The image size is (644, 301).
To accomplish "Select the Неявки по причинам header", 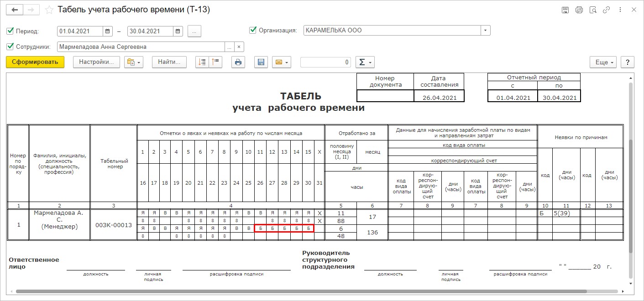I will [581, 137].
